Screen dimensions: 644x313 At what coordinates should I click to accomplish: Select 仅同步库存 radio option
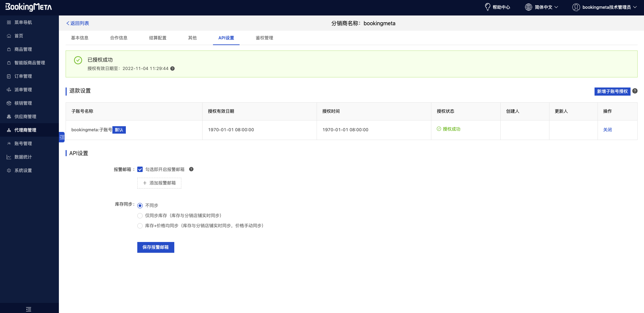140,216
